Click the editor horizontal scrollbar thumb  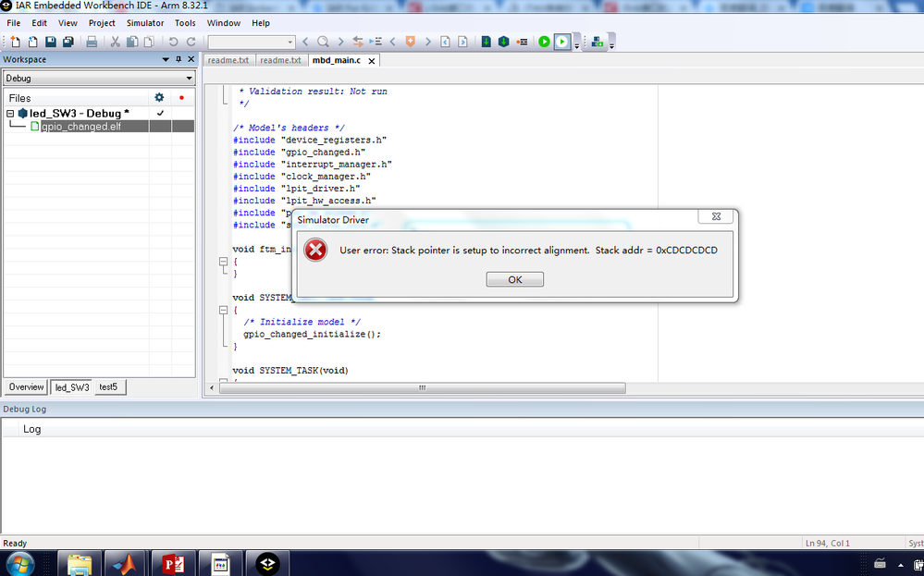(423, 387)
